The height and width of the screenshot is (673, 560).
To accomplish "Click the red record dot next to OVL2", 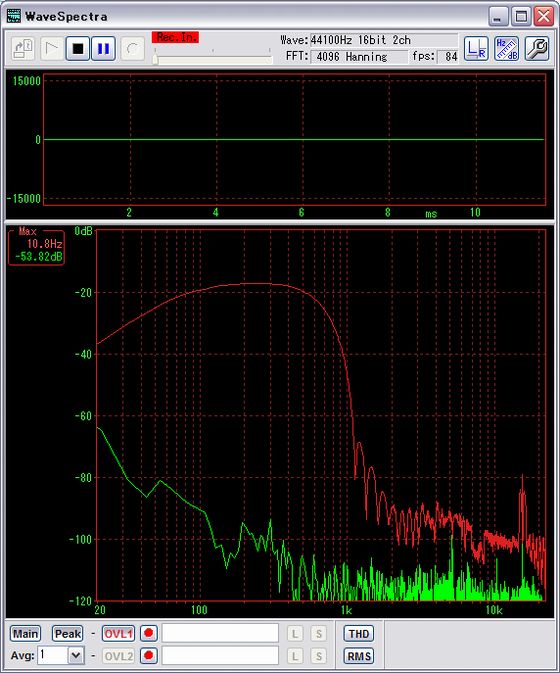I will (148, 656).
